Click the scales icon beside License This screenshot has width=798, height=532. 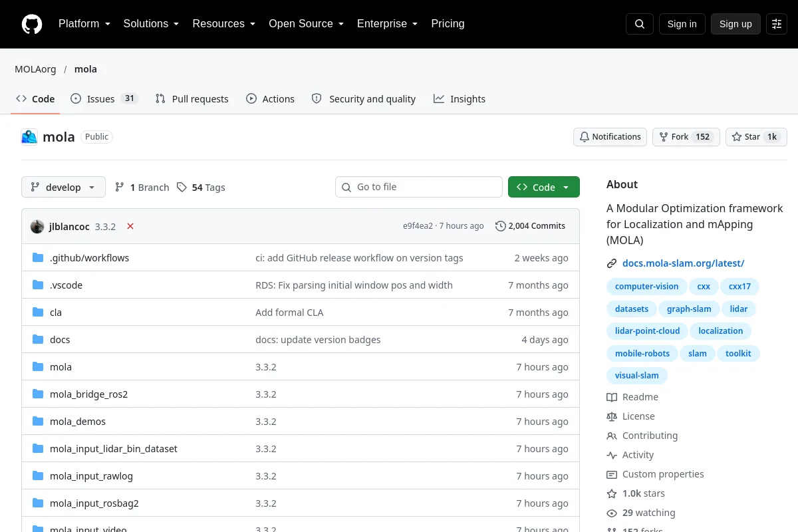pyautogui.click(x=612, y=416)
